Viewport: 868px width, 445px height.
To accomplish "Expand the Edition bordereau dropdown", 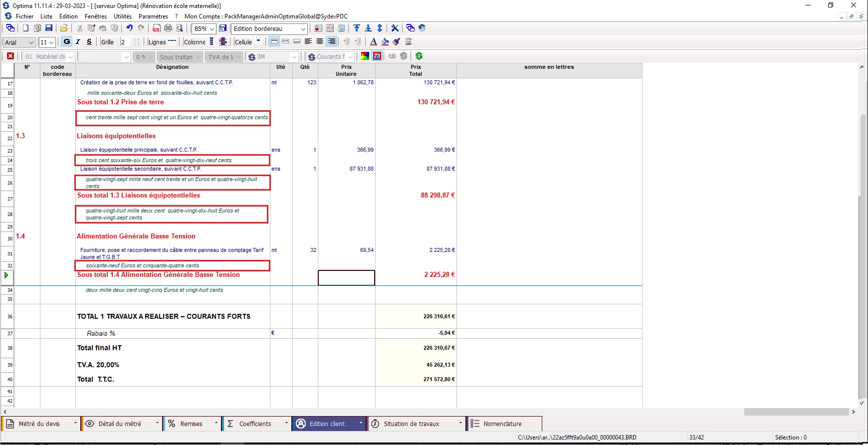I will pos(303,29).
